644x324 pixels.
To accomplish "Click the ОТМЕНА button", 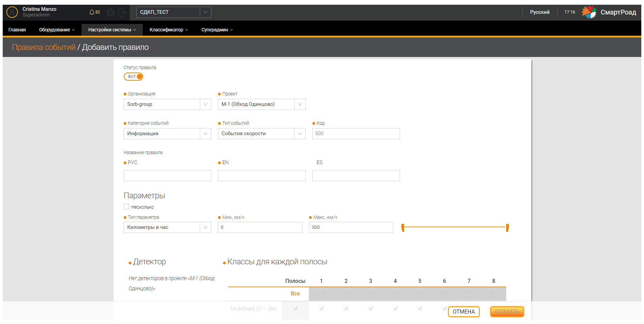I will [464, 312].
